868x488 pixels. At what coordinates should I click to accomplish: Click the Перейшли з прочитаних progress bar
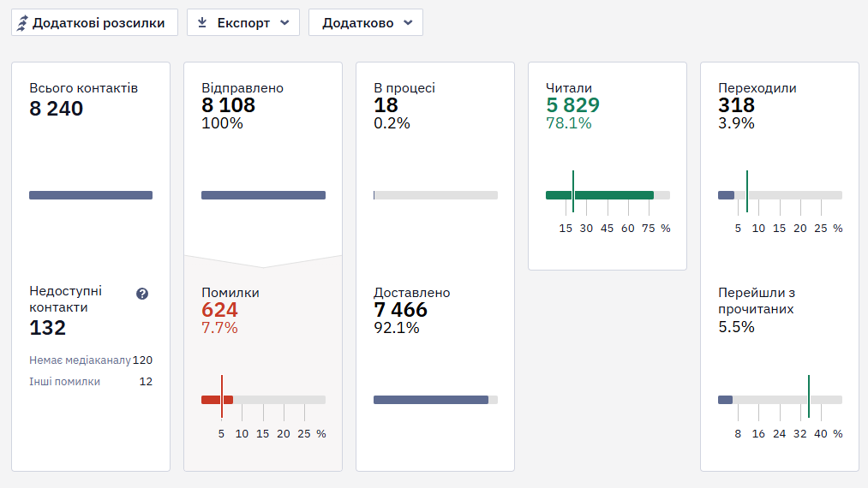(x=780, y=400)
